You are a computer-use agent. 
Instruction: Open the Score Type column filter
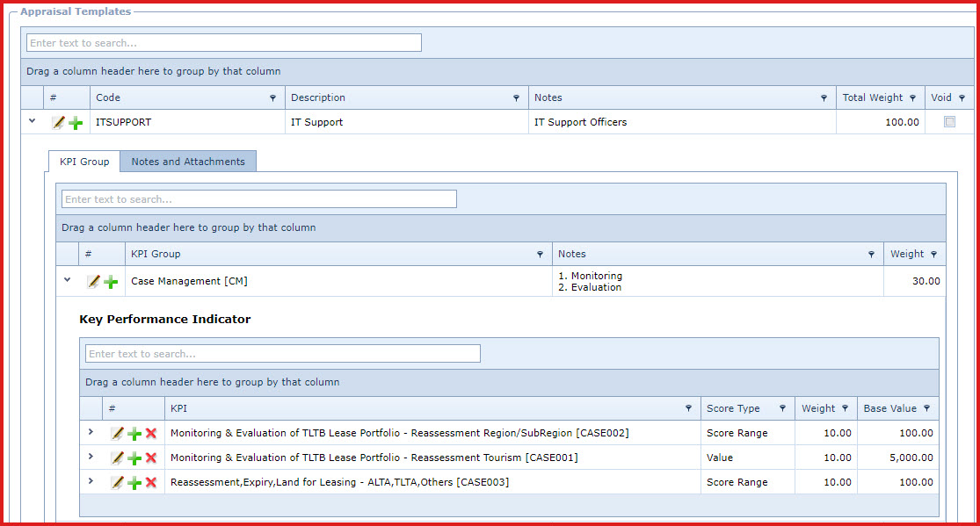click(x=781, y=409)
